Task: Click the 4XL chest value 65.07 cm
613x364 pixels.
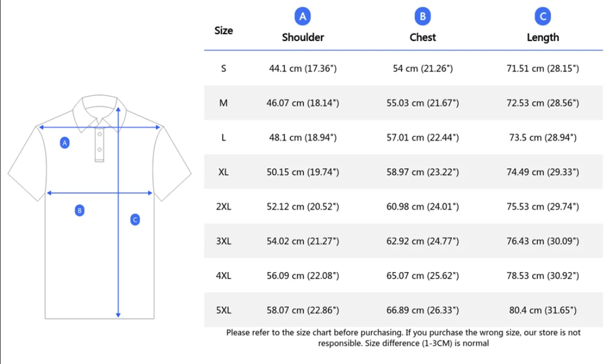Action: click(x=423, y=276)
